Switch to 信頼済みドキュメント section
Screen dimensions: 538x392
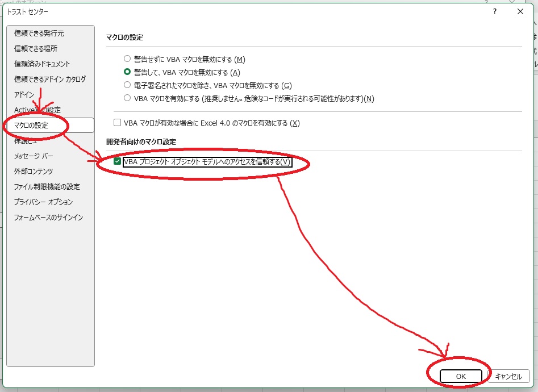[x=42, y=64]
